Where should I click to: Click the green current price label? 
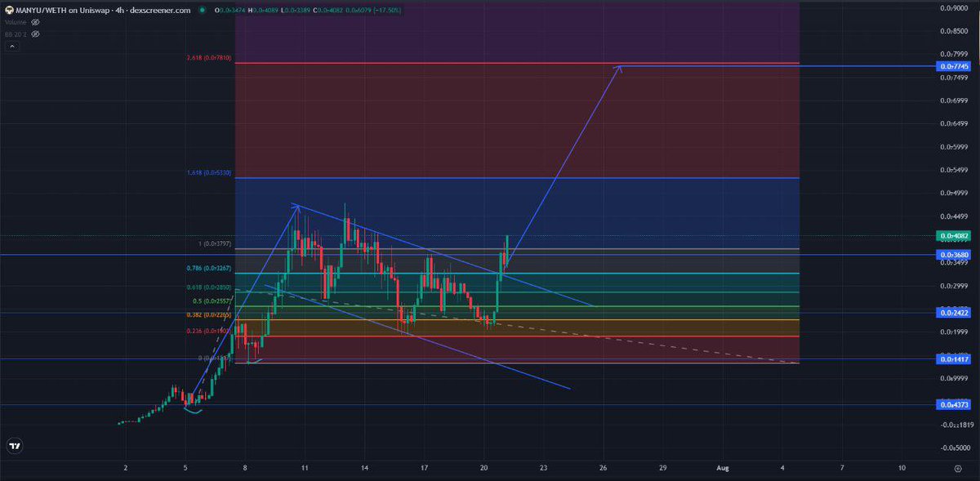coord(952,235)
